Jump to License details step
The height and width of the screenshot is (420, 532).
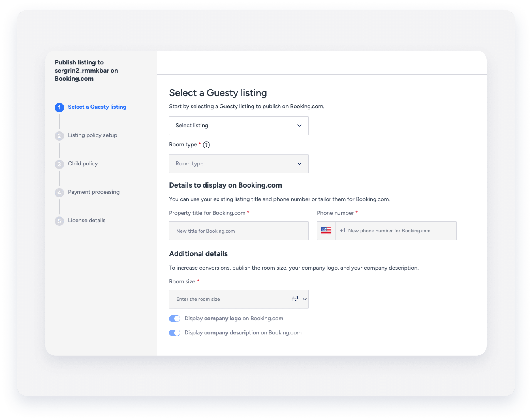pos(86,220)
